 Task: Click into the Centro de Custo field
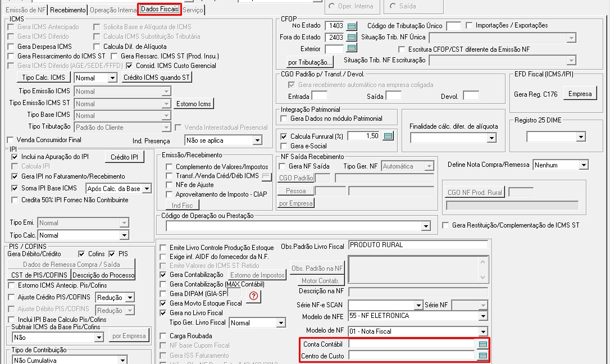[x=411, y=356]
